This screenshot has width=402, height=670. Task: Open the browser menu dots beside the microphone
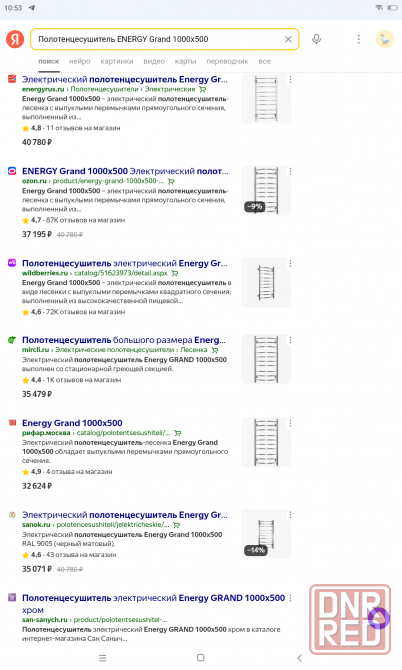tap(358, 39)
